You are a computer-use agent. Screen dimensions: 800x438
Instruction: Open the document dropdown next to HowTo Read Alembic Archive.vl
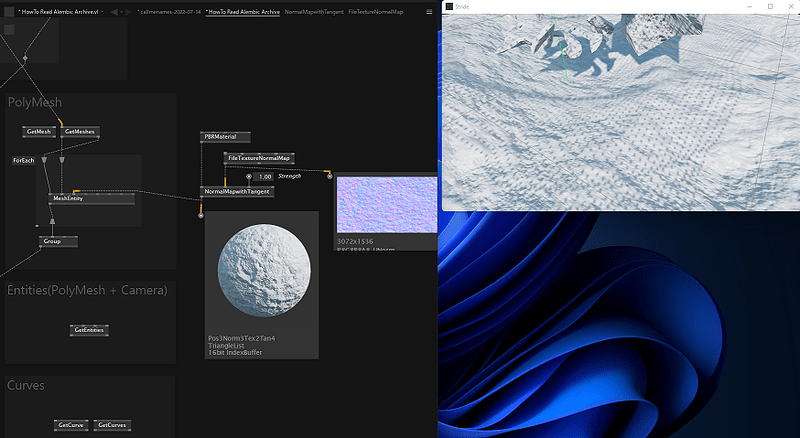point(103,12)
